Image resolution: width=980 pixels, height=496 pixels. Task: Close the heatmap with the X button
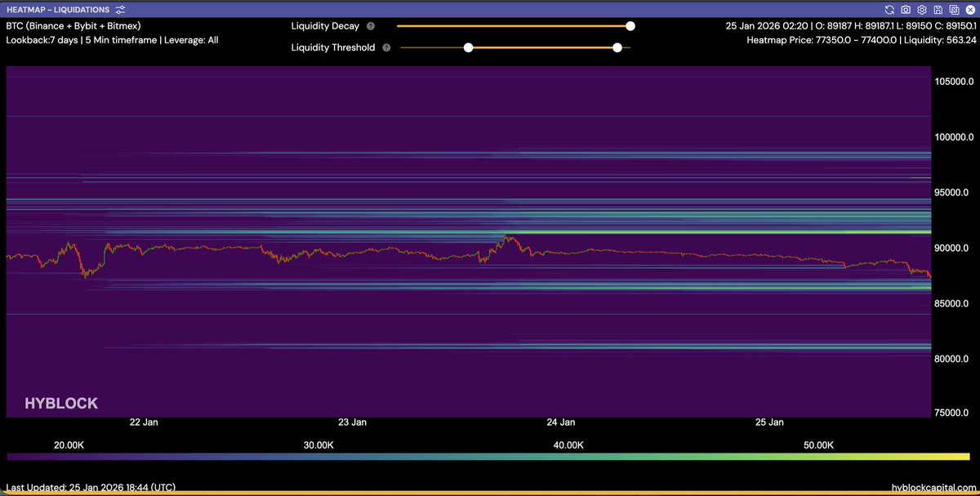point(970,10)
